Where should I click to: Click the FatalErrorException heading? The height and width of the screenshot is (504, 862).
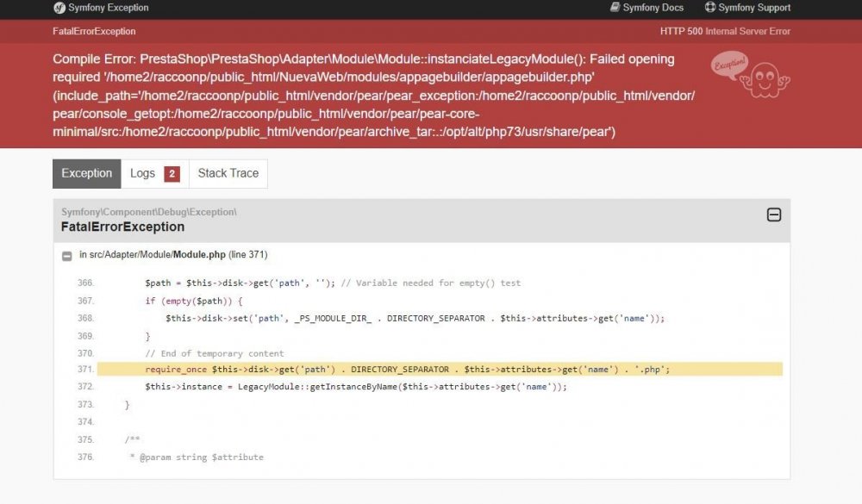[x=122, y=227]
